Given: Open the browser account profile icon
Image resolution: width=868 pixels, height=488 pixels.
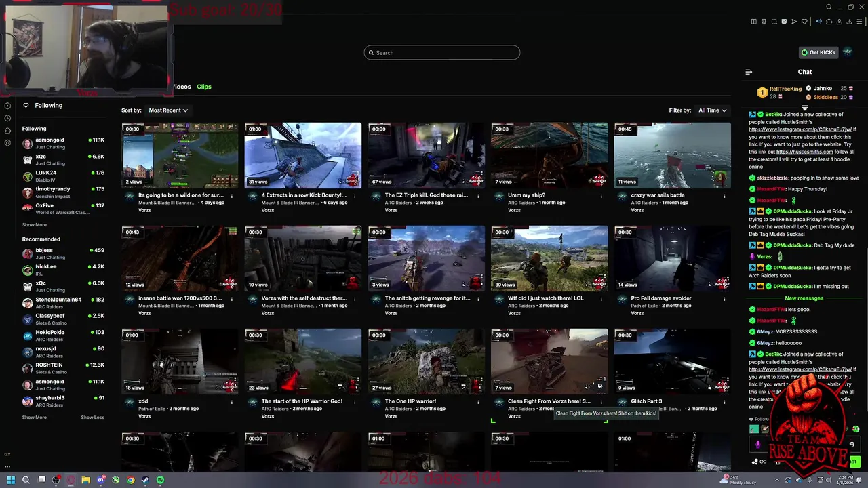Looking at the screenshot, I should tap(840, 22).
